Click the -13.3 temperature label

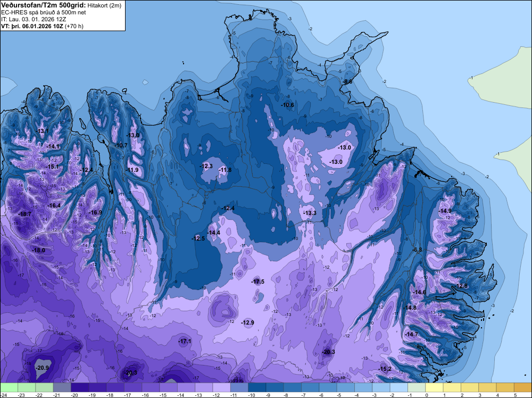point(310,213)
